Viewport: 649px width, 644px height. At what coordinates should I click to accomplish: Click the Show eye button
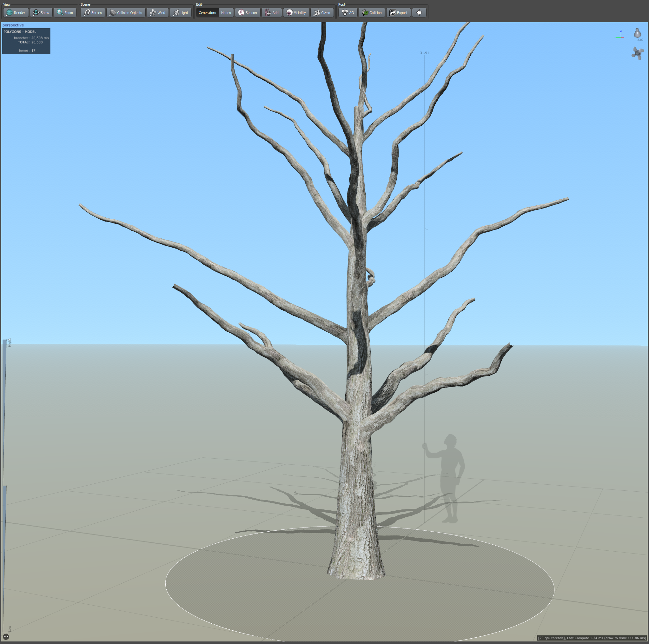[41, 13]
